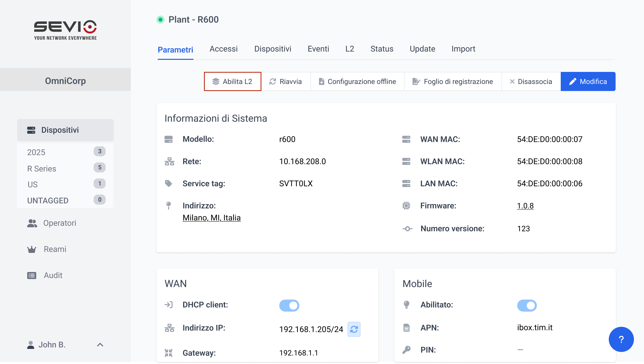The image size is (644, 364).
Task: Click the green online status dot
Action: pos(160,20)
